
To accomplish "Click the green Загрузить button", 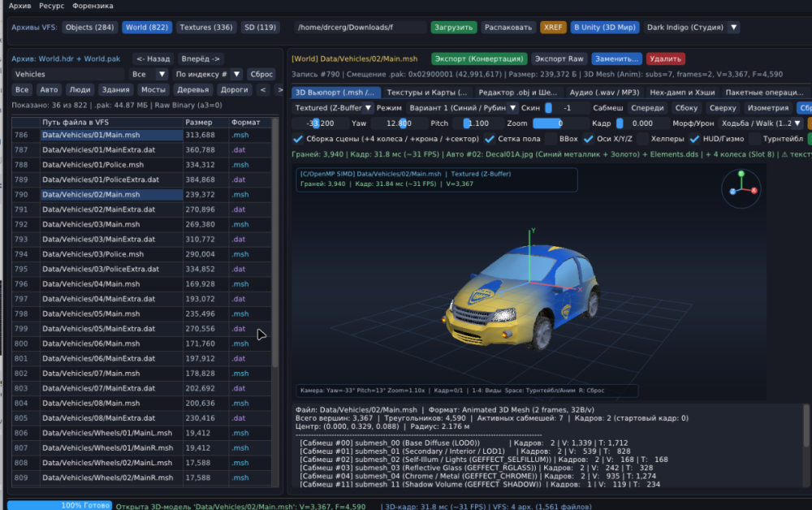I will click(453, 28).
